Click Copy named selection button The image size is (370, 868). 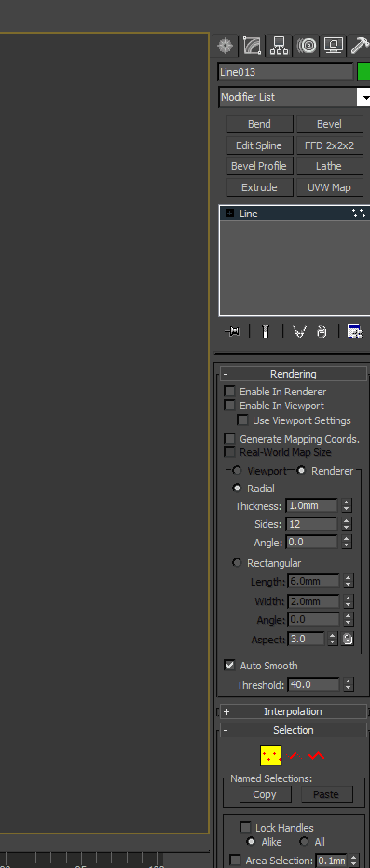[265, 794]
